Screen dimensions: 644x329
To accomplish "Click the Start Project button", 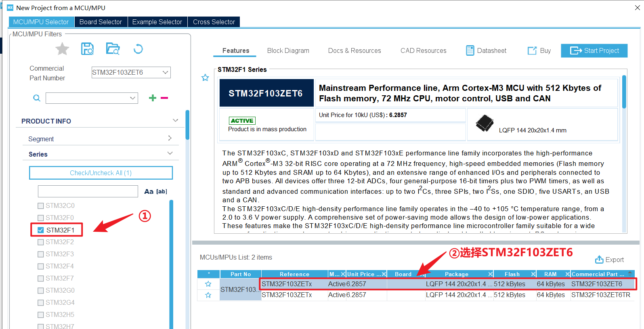I will [x=594, y=50].
